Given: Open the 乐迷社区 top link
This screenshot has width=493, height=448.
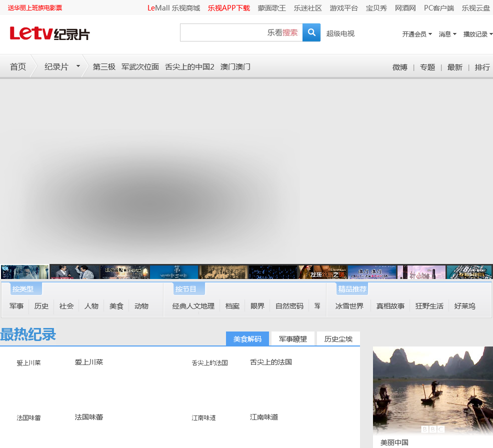Looking at the screenshot, I should pyautogui.click(x=308, y=8).
